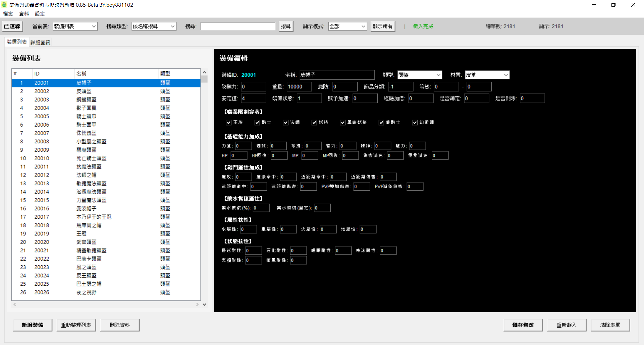This screenshot has width=644, height=345.
Task: Click the app icon in the title bar
Action: [x=4, y=5]
